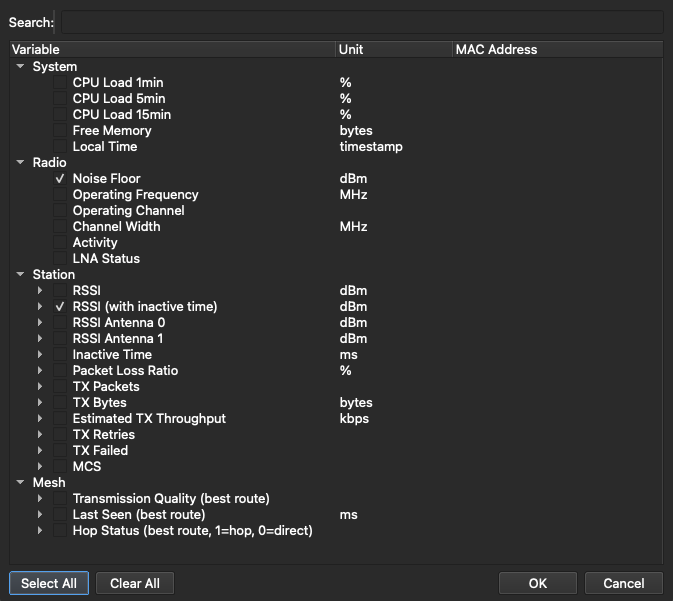
Task: Collapse the Mesh group
Action: 21,483
